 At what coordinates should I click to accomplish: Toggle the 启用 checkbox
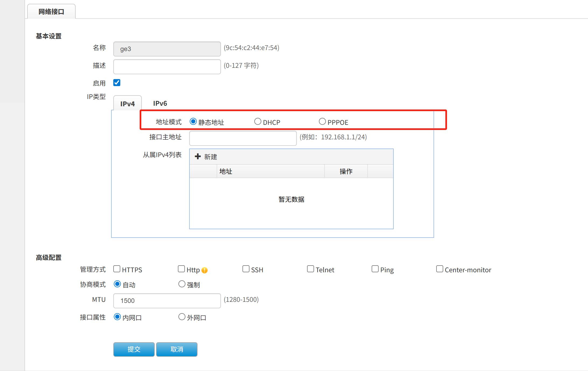point(117,83)
